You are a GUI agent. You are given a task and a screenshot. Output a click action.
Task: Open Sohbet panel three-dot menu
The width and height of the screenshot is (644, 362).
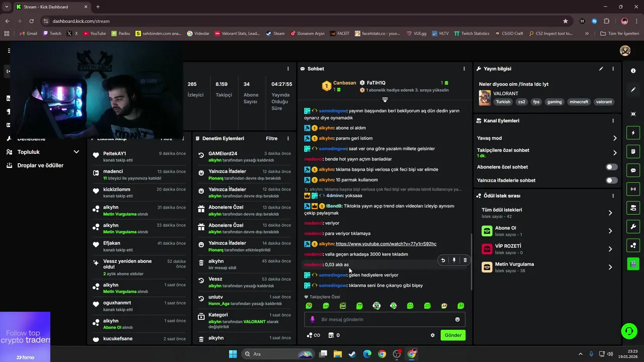point(464,69)
